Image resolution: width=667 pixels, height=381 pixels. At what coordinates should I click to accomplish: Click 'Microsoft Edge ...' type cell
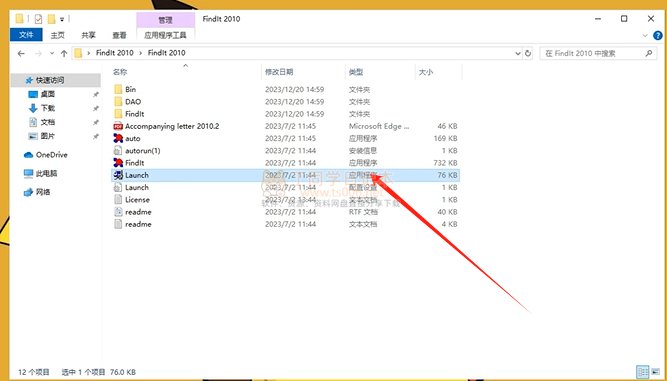tap(379, 126)
